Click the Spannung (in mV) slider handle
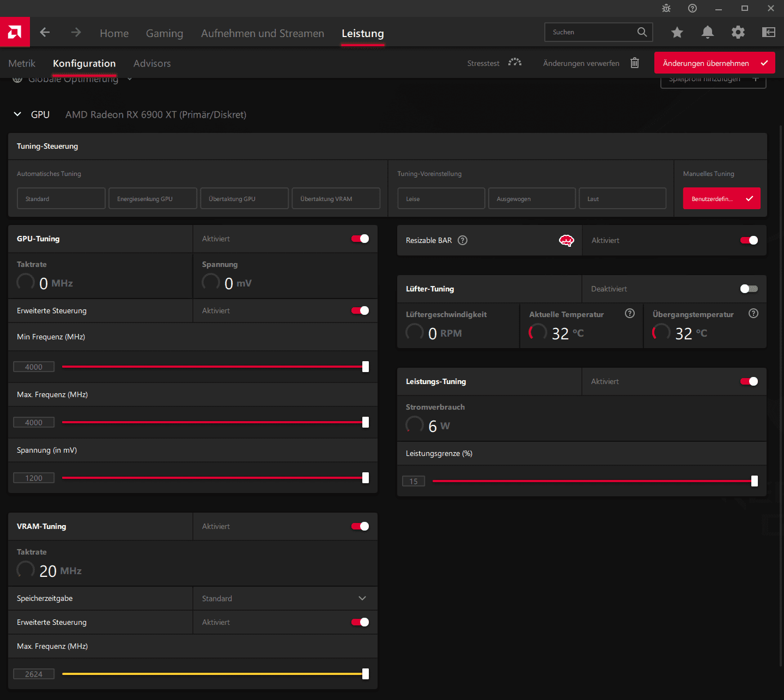The width and height of the screenshot is (784, 700). click(366, 478)
